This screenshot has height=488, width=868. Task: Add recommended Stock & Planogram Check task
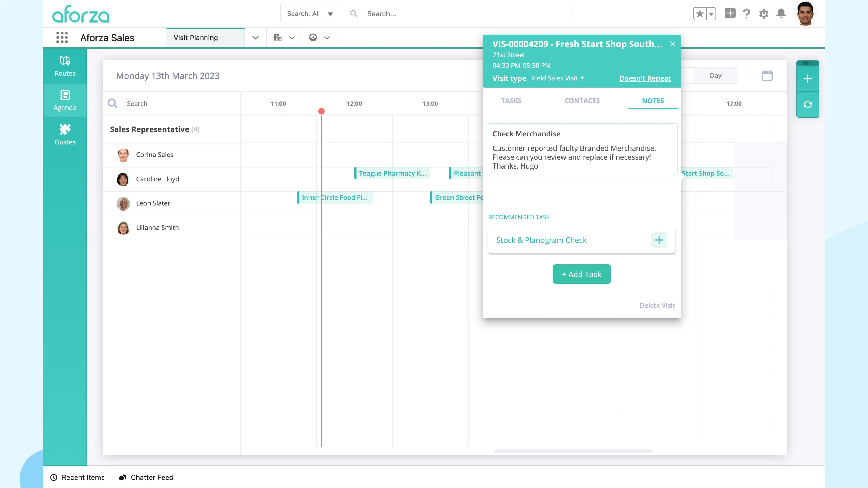coord(659,240)
